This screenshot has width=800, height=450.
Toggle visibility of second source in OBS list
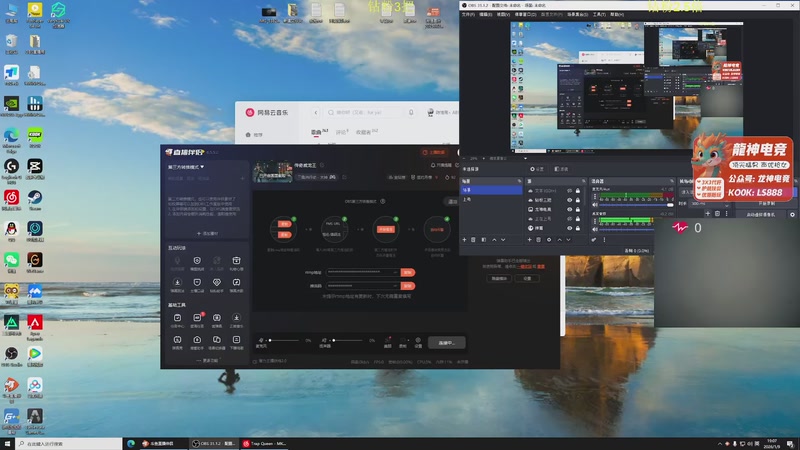[x=569, y=200]
